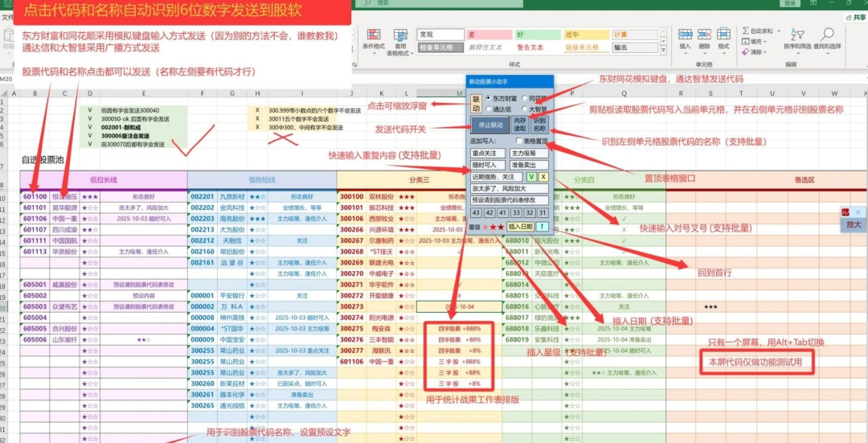
Task: Click the 涨太多了，风险加大 preset button
Action: [x=510, y=189]
